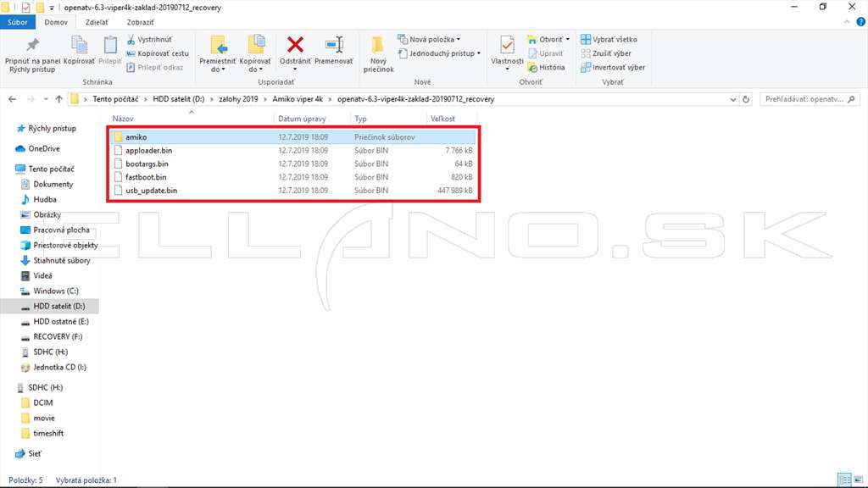Image resolution: width=868 pixels, height=488 pixels.
Task: Click Amiko viper 4k breadcrumb
Action: (298, 99)
